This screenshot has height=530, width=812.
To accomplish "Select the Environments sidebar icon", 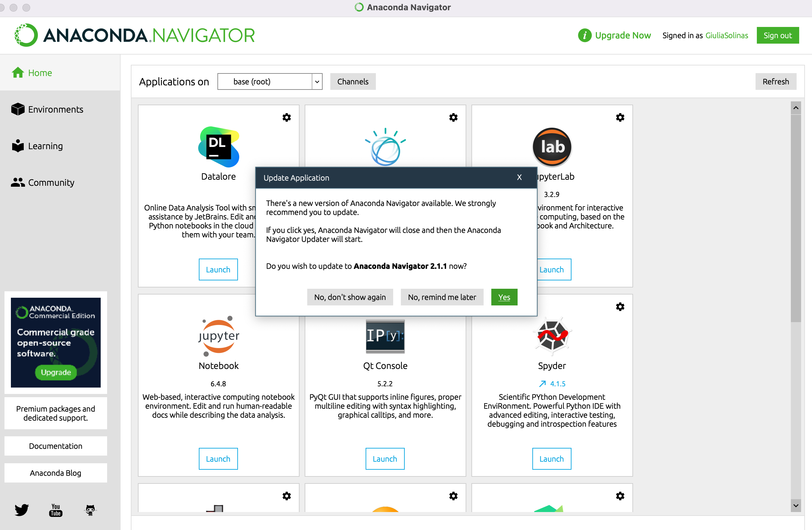I will (18, 109).
